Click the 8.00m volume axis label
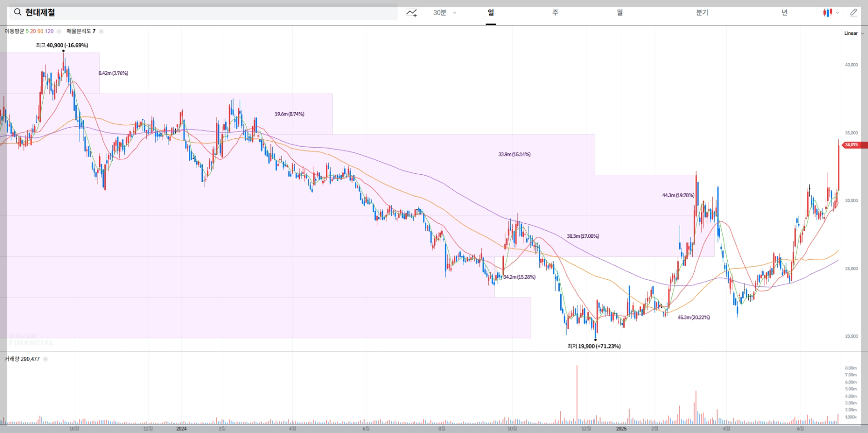The height and width of the screenshot is (433, 868). [851, 368]
